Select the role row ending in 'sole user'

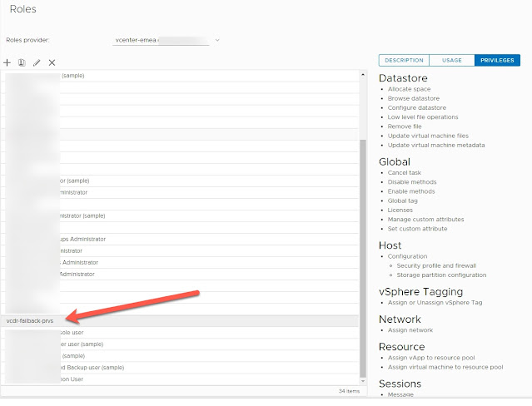pyautogui.click(x=180, y=333)
